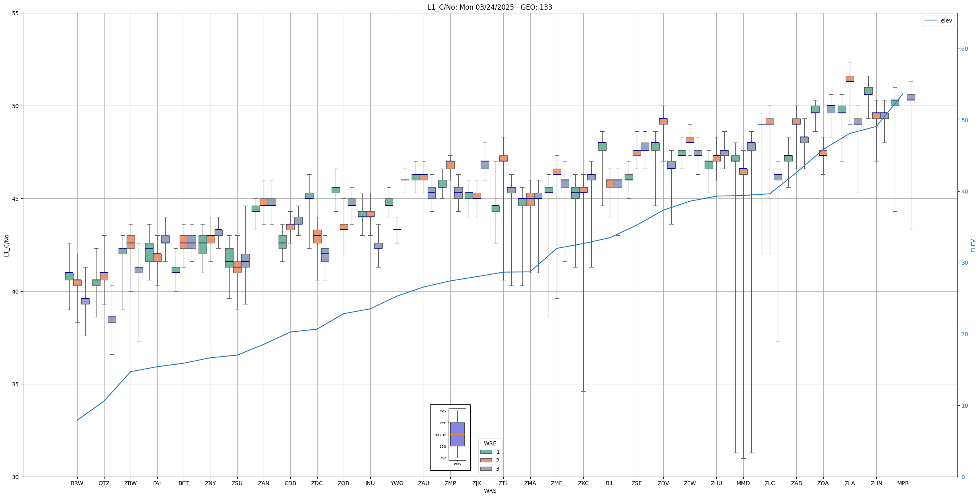Click the MMD x-axis tick label
Viewport: 980px width, 498px height.
click(743, 483)
